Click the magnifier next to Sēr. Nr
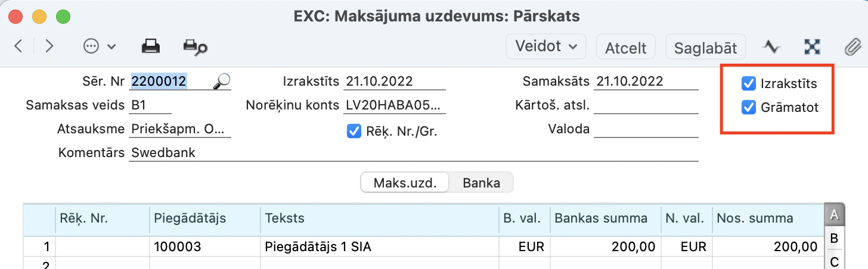 (x=222, y=82)
